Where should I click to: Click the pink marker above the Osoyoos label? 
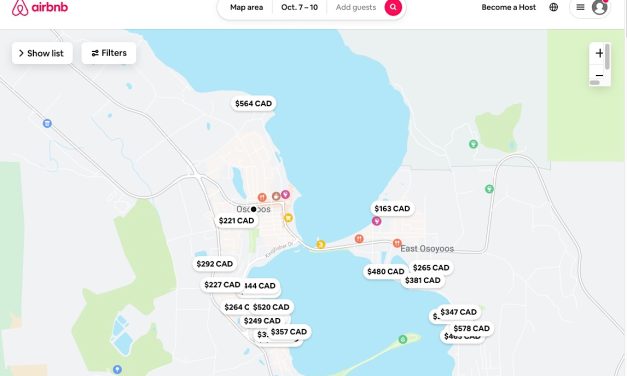tap(285, 194)
